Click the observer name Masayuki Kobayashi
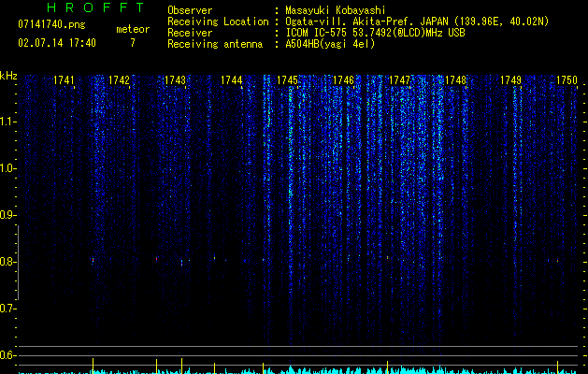Viewport: 588px width, 374px height. point(336,10)
